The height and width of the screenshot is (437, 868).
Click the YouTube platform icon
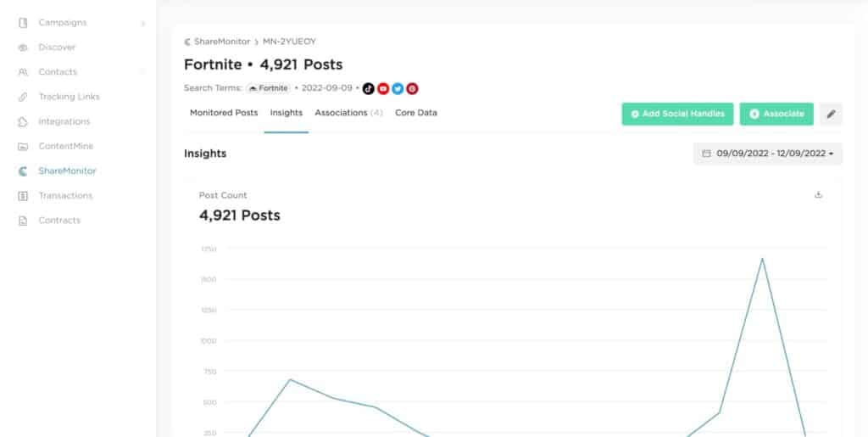click(x=383, y=88)
